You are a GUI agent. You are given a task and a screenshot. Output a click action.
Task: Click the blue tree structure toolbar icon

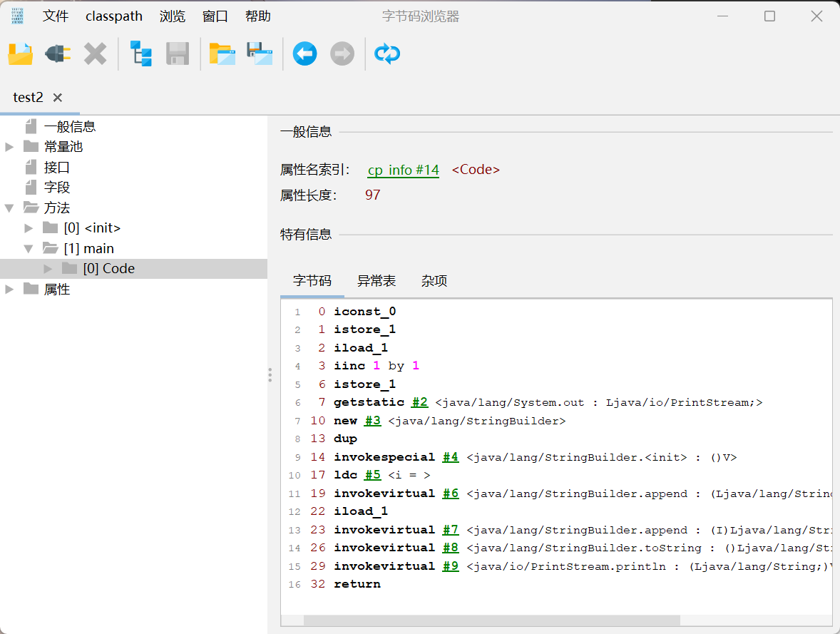[140, 53]
